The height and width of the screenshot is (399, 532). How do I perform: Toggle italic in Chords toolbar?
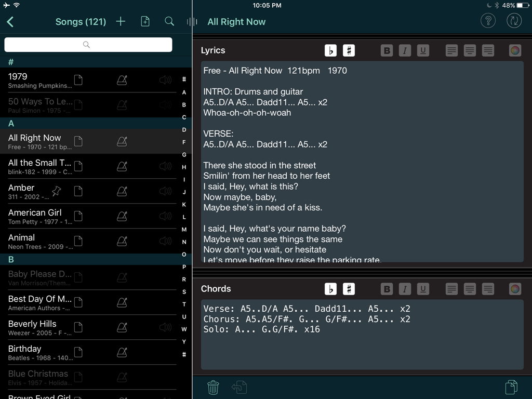pyautogui.click(x=405, y=289)
